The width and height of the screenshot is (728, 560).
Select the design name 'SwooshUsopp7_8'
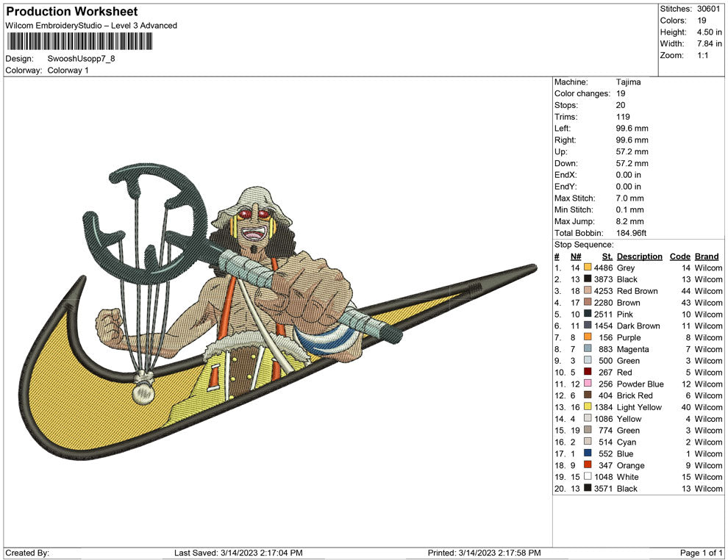click(x=81, y=59)
